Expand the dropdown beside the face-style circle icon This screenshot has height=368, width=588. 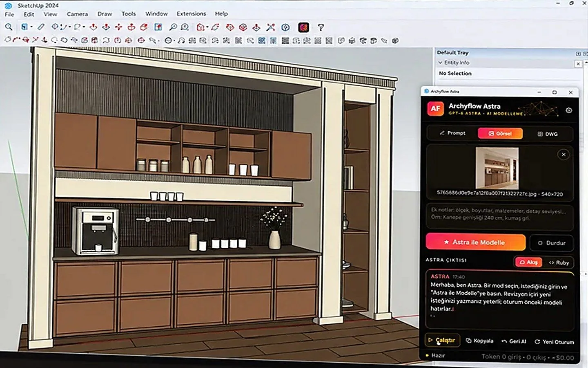[x=174, y=40]
